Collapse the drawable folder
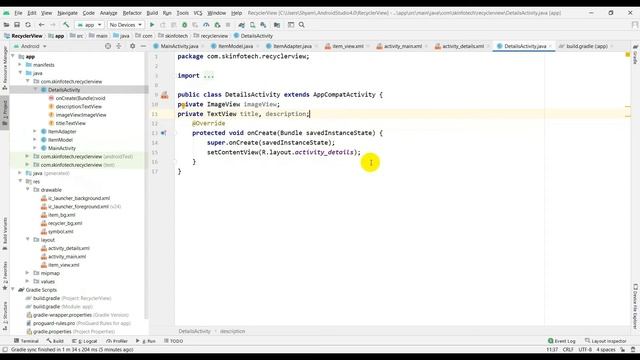Image resolution: width=640 pixels, height=360 pixels. (x=28, y=190)
